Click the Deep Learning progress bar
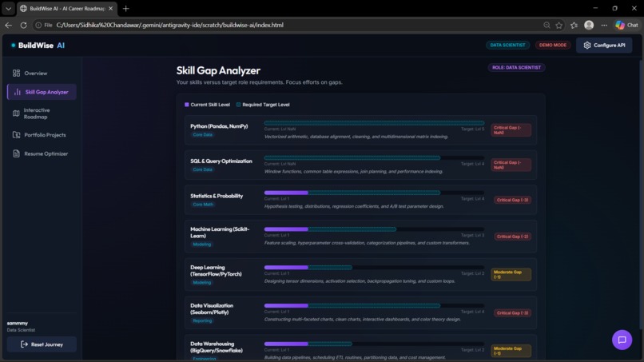Viewport: 644px width, 362px height. [x=374, y=268]
